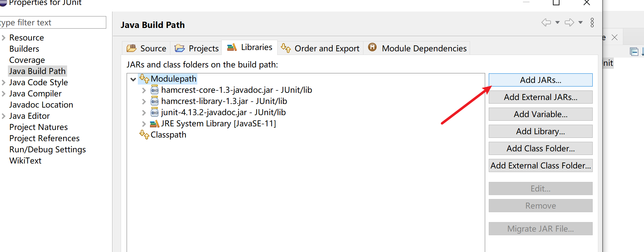
Task: Click hamcrest-library-1.3.jar jar icon
Action: [x=155, y=101]
